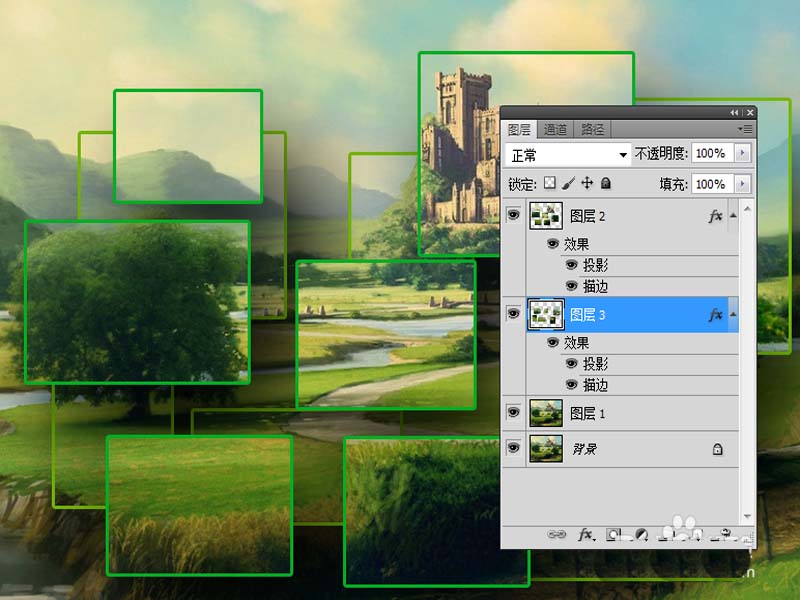The width and height of the screenshot is (800, 600).
Task: Collapse panel with double-arrow icon
Action: click(734, 113)
